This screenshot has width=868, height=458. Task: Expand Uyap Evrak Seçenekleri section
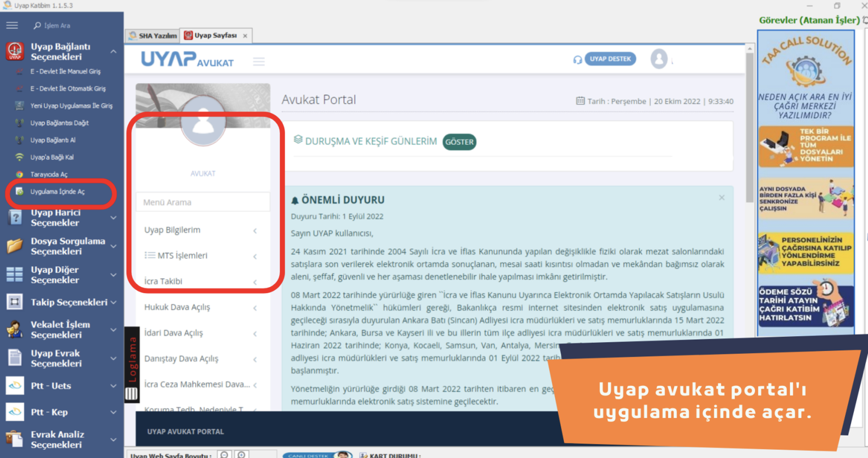click(114, 358)
